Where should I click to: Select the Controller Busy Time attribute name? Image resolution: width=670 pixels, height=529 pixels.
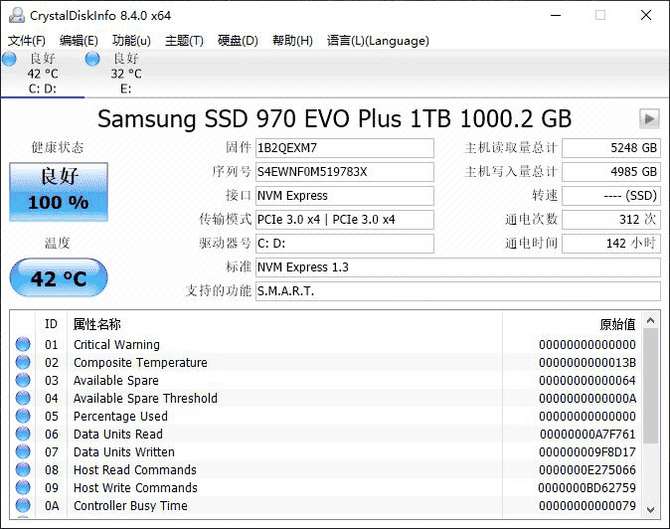coord(130,506)
